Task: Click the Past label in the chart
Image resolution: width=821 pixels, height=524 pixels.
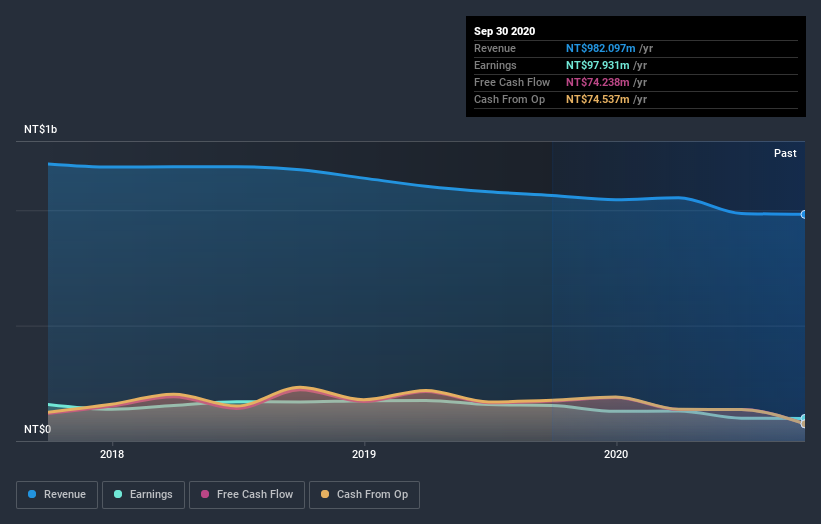Action: 785,153
